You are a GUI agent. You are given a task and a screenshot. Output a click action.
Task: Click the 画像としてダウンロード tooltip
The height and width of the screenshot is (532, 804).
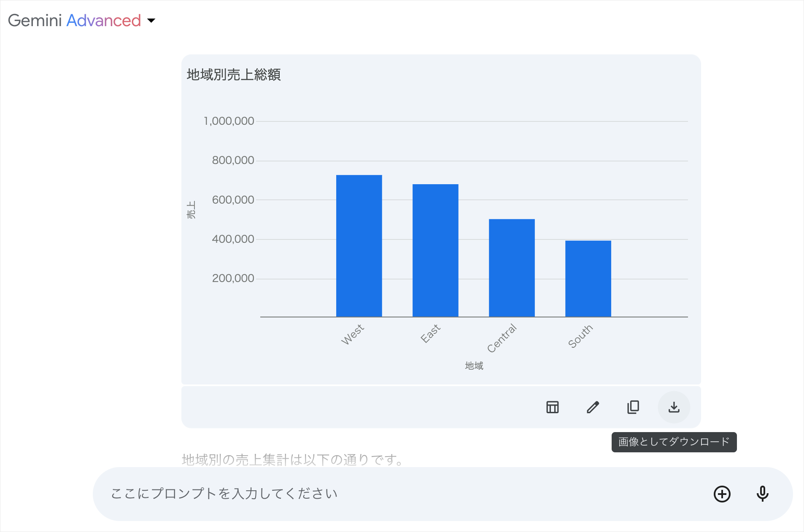(674, 442)
